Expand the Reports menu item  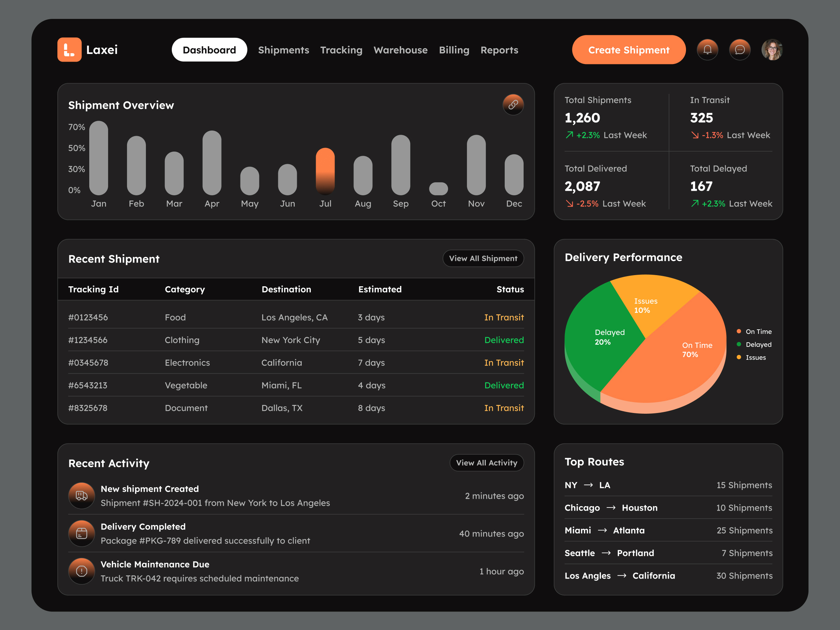coord(499,50)
